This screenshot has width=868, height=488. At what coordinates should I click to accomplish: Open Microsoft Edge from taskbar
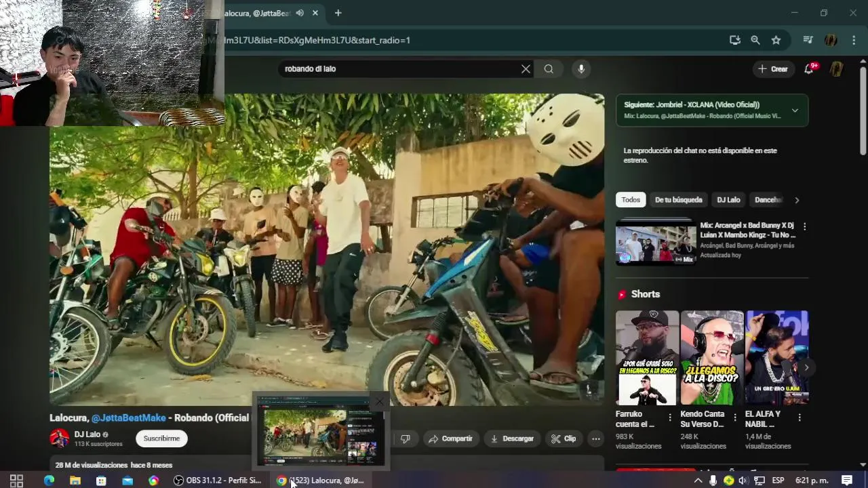49,481
